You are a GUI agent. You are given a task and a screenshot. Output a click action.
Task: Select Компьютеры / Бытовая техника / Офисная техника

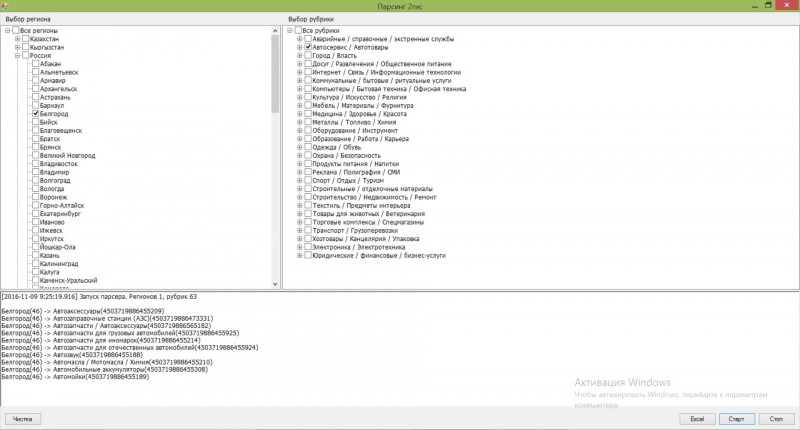tap(389, 89)
